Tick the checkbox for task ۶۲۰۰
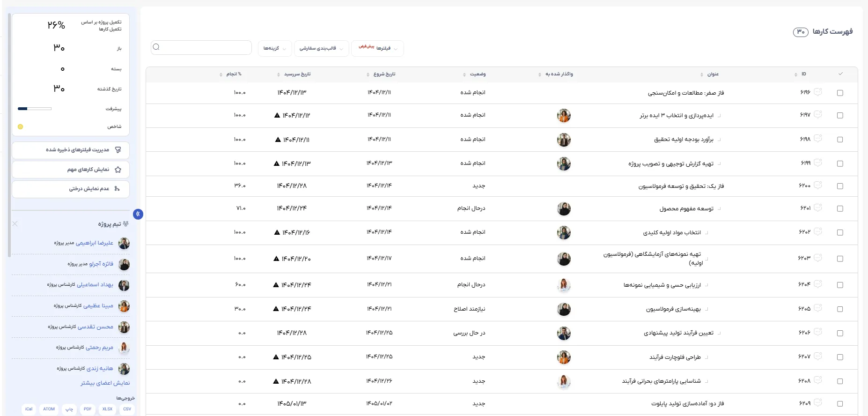The image size is (868, 416). coord(840,186)
